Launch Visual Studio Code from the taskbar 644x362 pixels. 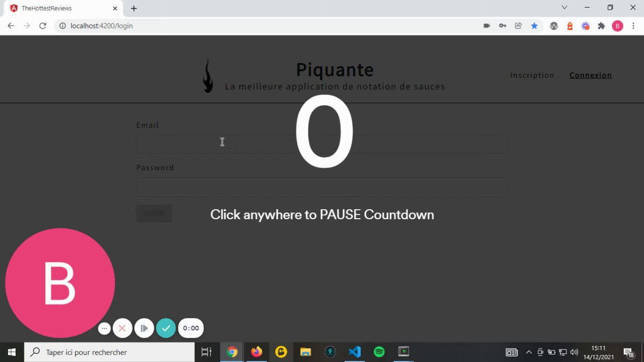point(355,352)
